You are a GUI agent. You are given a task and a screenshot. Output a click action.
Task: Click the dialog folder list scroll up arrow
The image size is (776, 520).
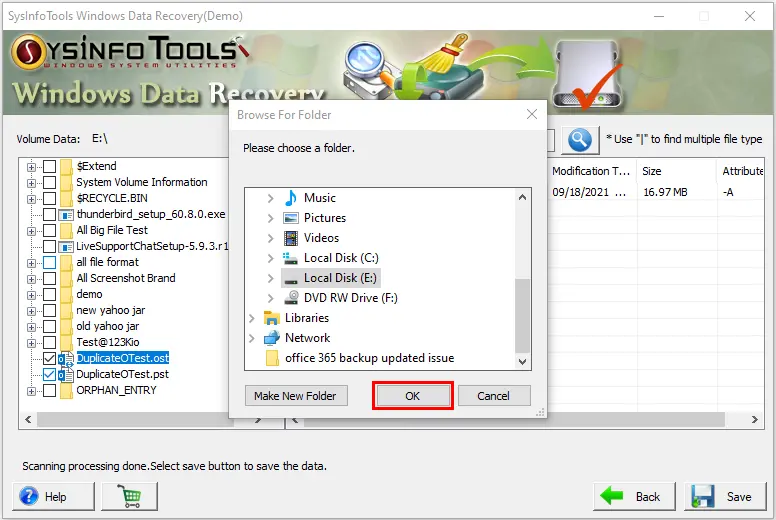point(522,197)
